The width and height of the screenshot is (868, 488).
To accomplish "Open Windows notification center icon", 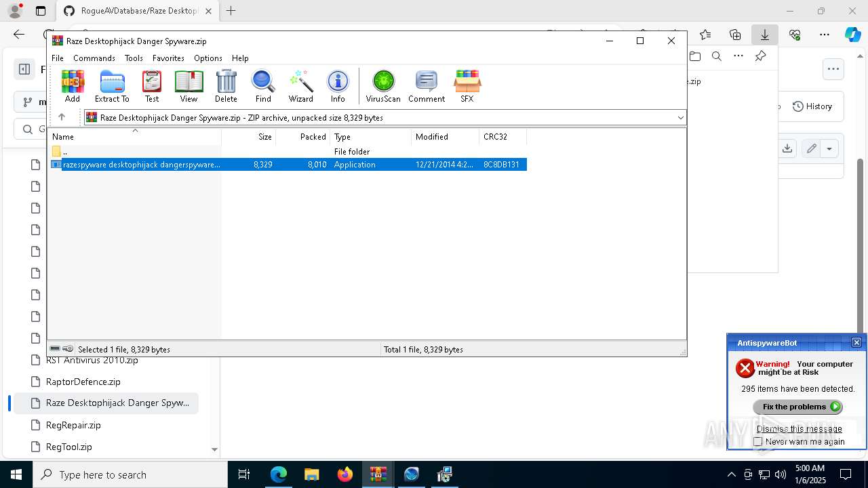I will pos(846,474).
